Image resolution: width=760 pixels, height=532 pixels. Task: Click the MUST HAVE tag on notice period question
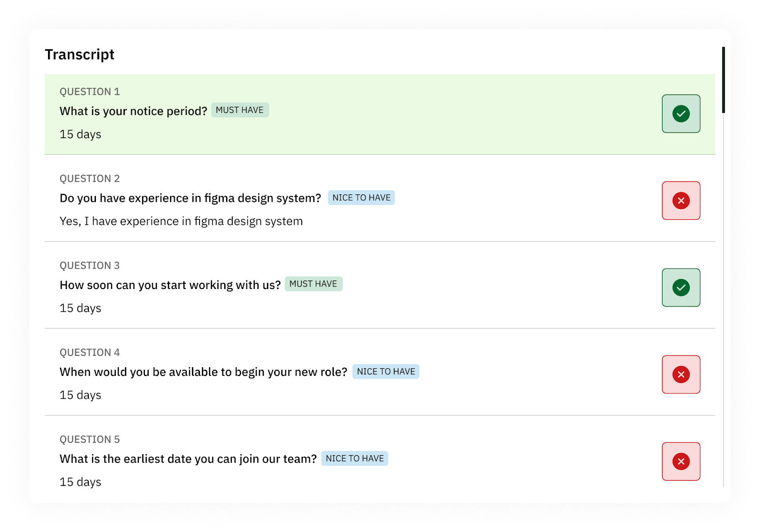(x=240, y=110)
